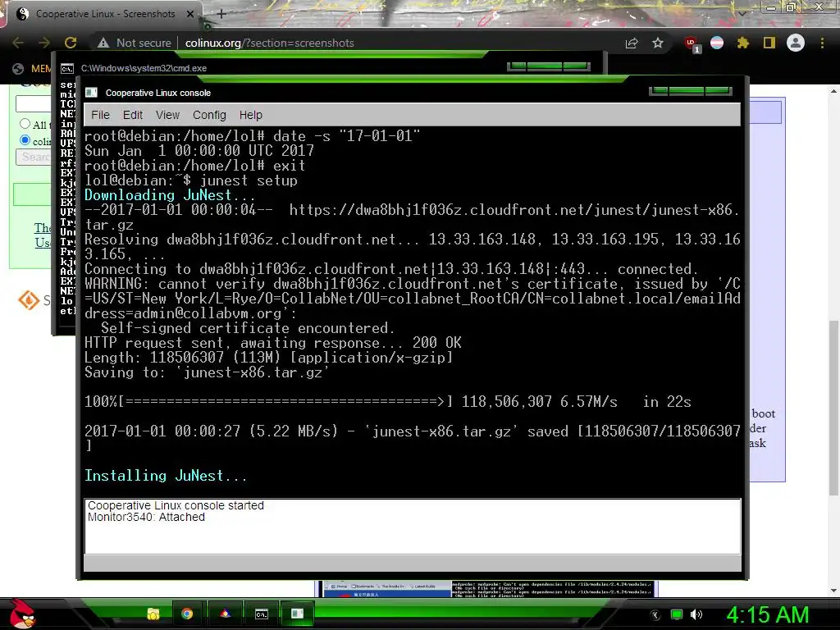
Task: Open the Chrome profile avatar
Action: point(796,43)
